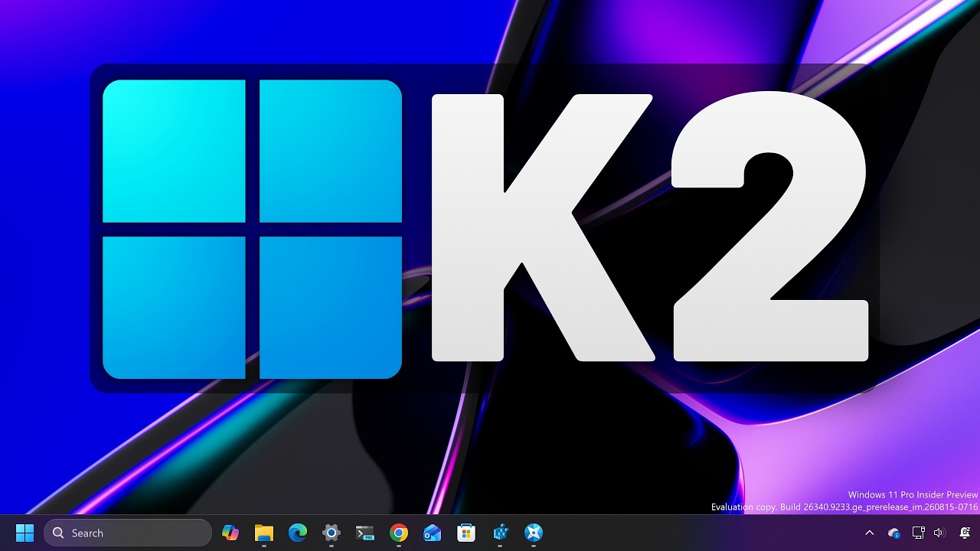
Task: Show hidden system tray icons
Action: tap(870, 533)
